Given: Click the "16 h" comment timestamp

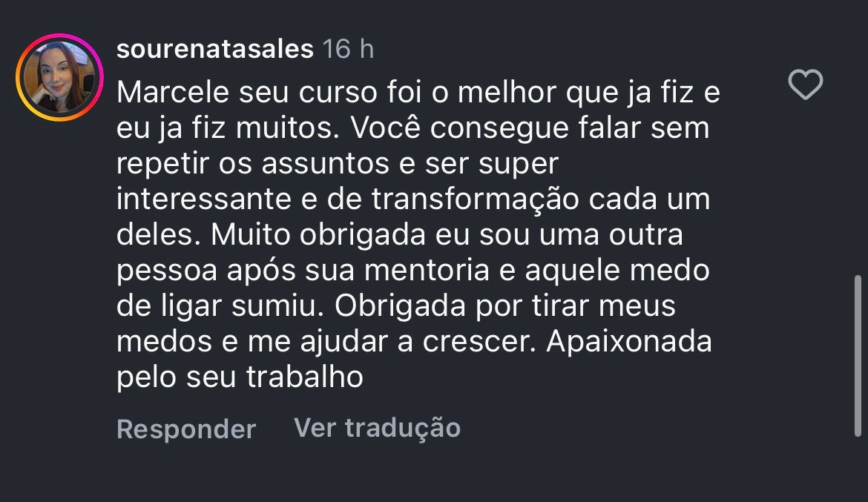Looking at the screenshot, I should (x=349, y=50).
